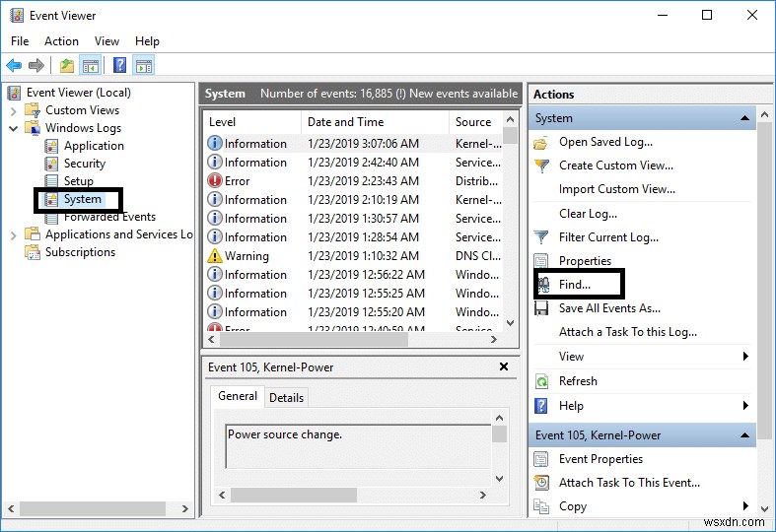Click the Up one level toolbar icon
Image resolution: width=776 pixels, height=532 pixels.
click(x=67, y=65)
